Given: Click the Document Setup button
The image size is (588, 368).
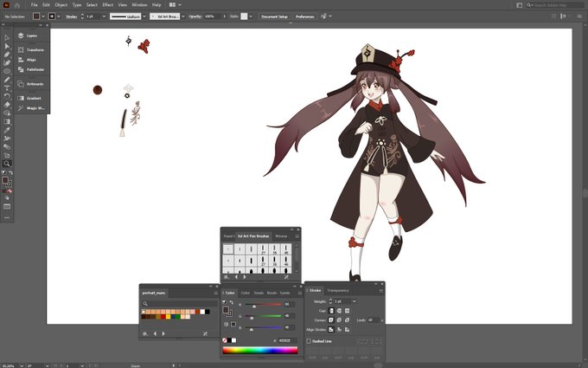Looking at the screenshot, I should 274,16.
